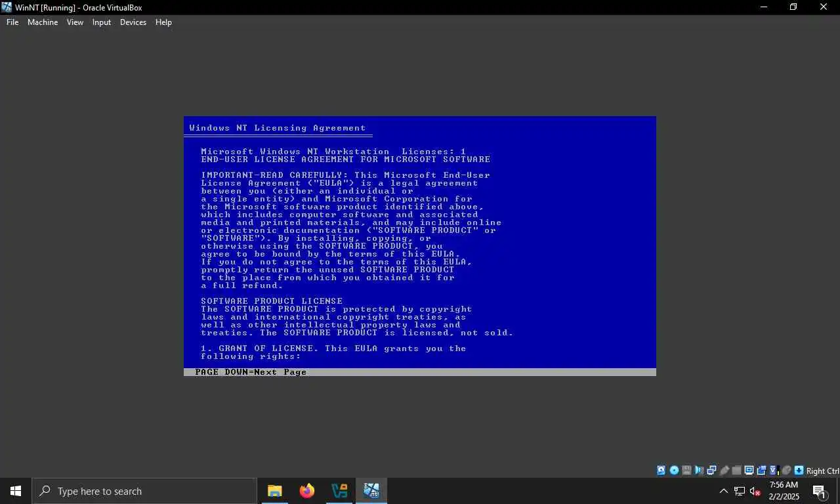
Task: Open the File menu
Action: [12, 22]
